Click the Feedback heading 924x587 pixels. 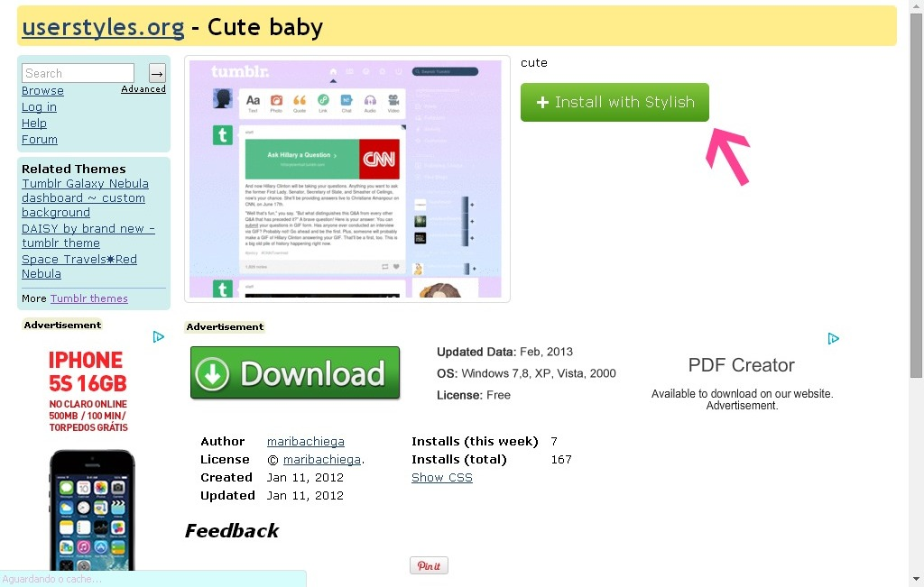(x=232, y=530)
